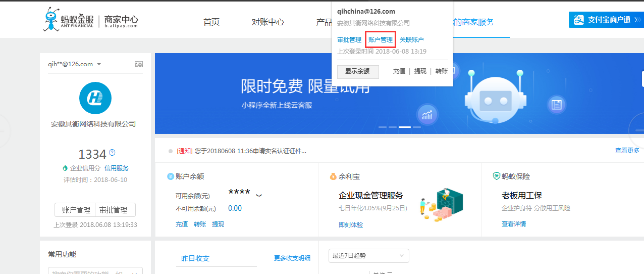Open the help question mark next to 1334

(x=112, y=153)
